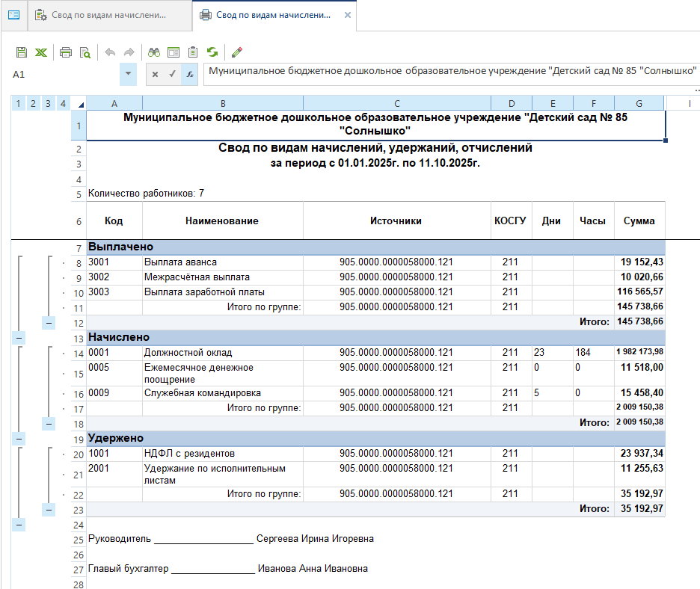
Task: Print the report using the printer icon
Action: (x=66, y=52)
